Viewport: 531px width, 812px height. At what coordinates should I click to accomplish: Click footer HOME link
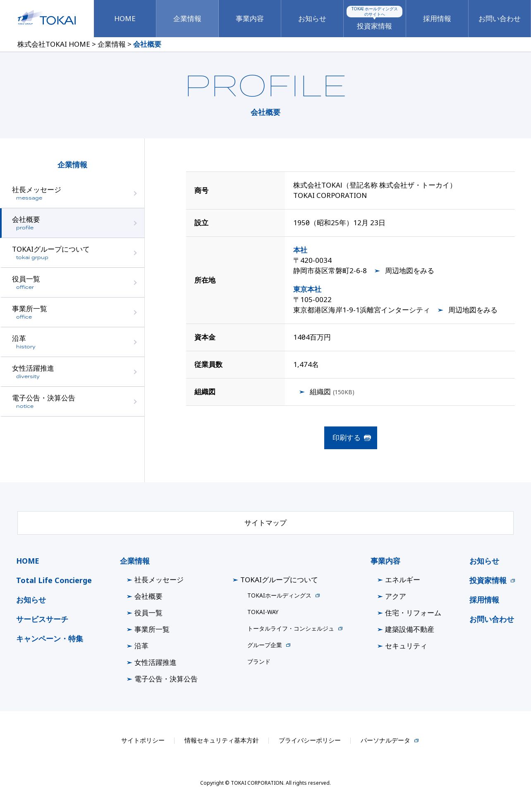click(28, 561)
